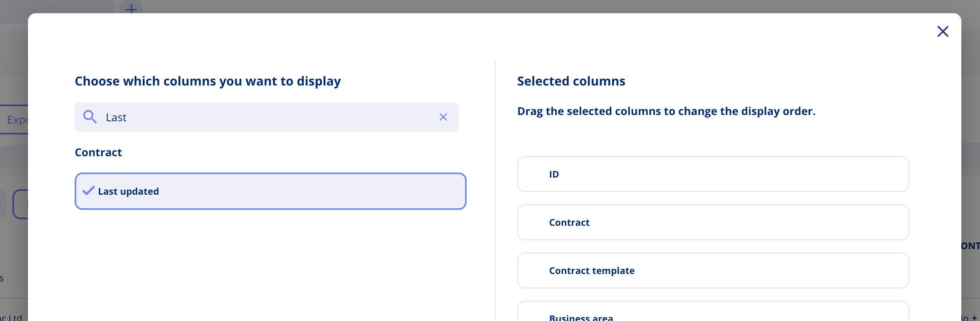Click the plus icon above the dialog
Image resolution: width=980 pixels, height=321 pixels.
131,9
